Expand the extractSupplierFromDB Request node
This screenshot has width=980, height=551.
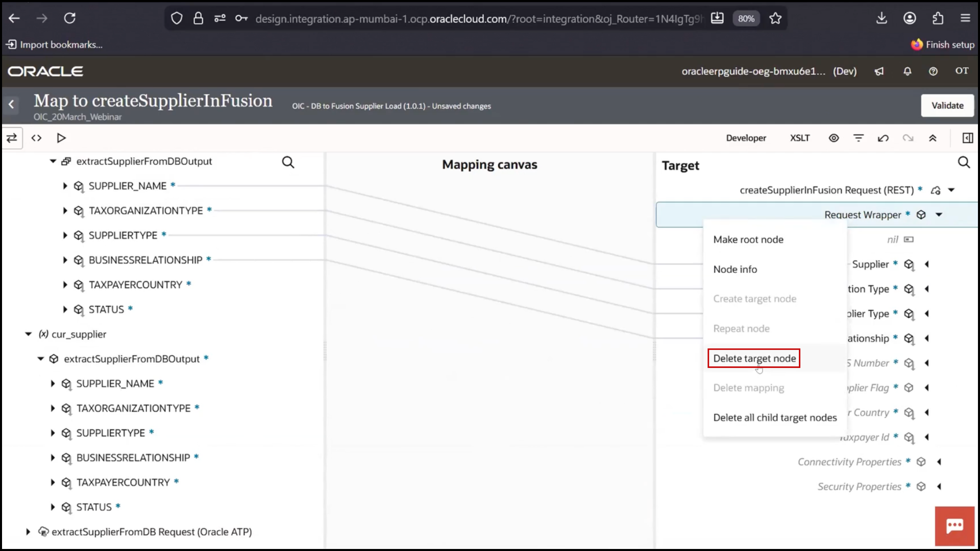28,532
